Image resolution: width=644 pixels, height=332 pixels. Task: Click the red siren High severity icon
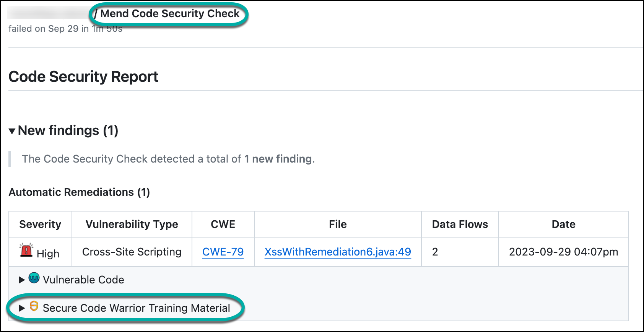pos(26,250)
